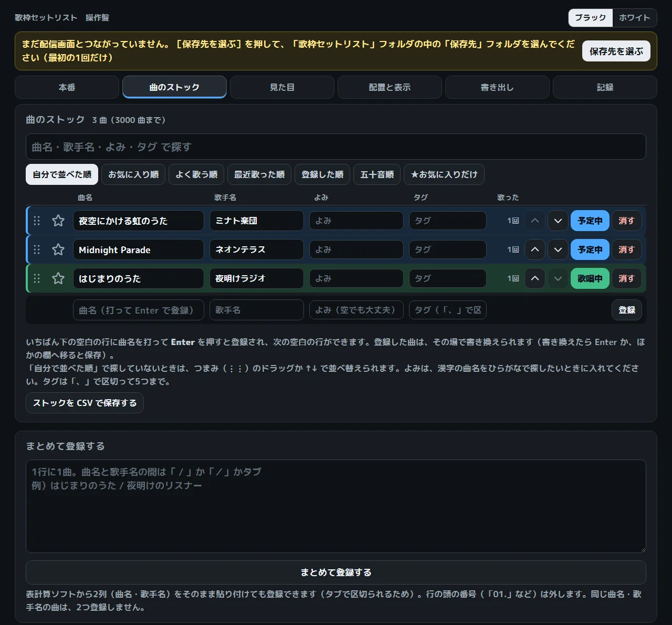This screenshot has height=625, width=672.
Task: Move Midnight Parade up one position
Action: click(x=535, y=249)
